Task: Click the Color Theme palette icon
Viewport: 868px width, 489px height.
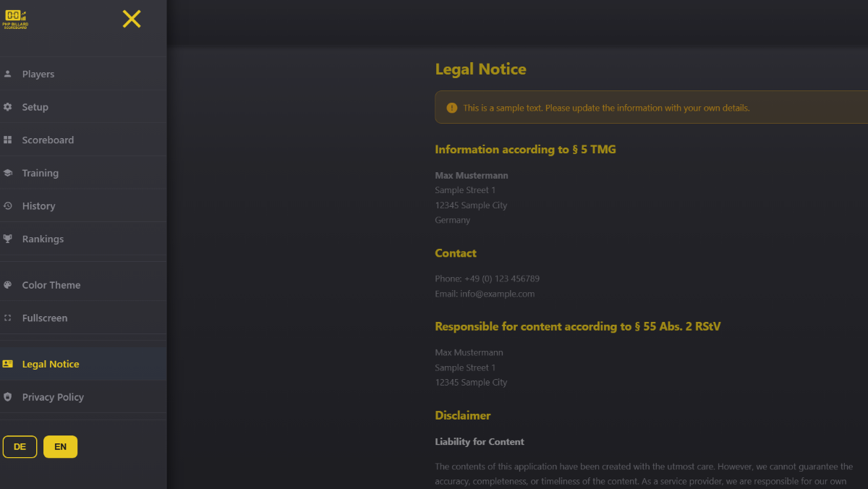Action: [8, 285]
